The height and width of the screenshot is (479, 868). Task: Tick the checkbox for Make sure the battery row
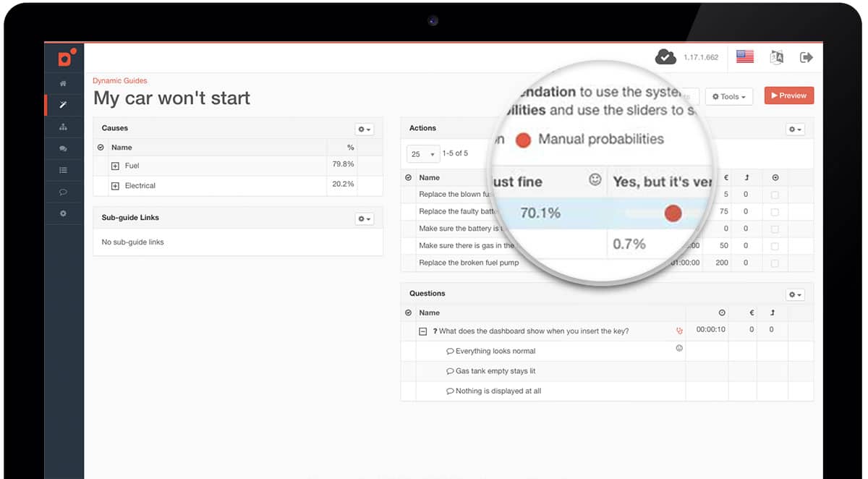tap(775, 229)
